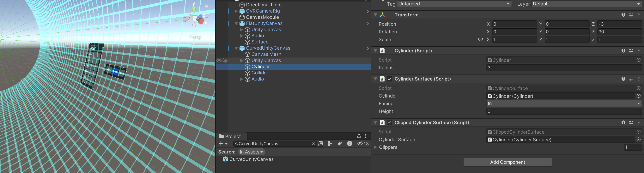Toggle hidden packages visibility count
The height and width of the screenshot is (173, 644).
click(x=363, y=144)
